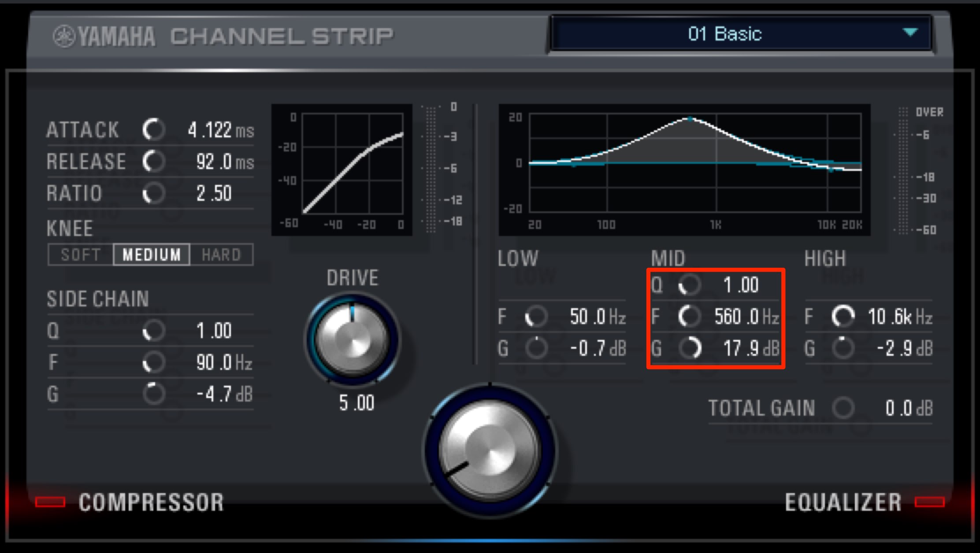Click the MID band Q knob
This screenshot has height=553, width=980.
click(690, 285)
